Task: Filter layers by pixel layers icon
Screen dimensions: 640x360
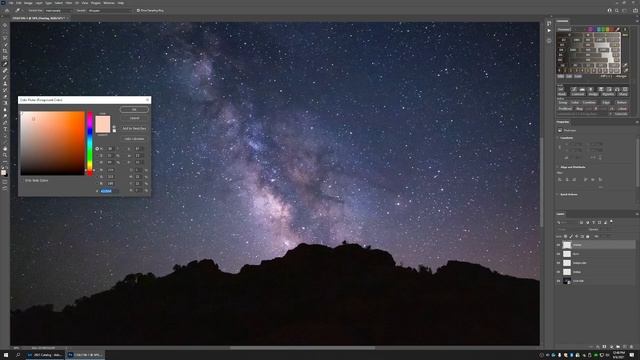Action: pos(582,222)
